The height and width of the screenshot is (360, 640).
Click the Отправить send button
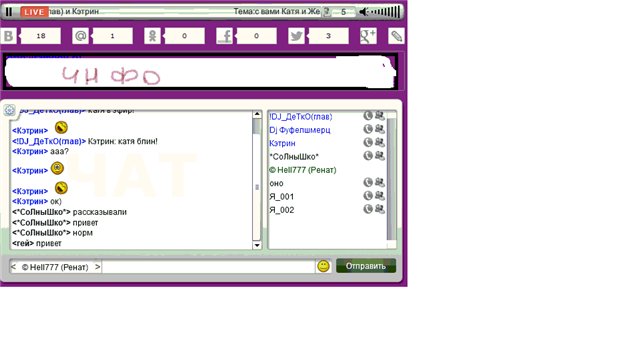tap(366, 266)
